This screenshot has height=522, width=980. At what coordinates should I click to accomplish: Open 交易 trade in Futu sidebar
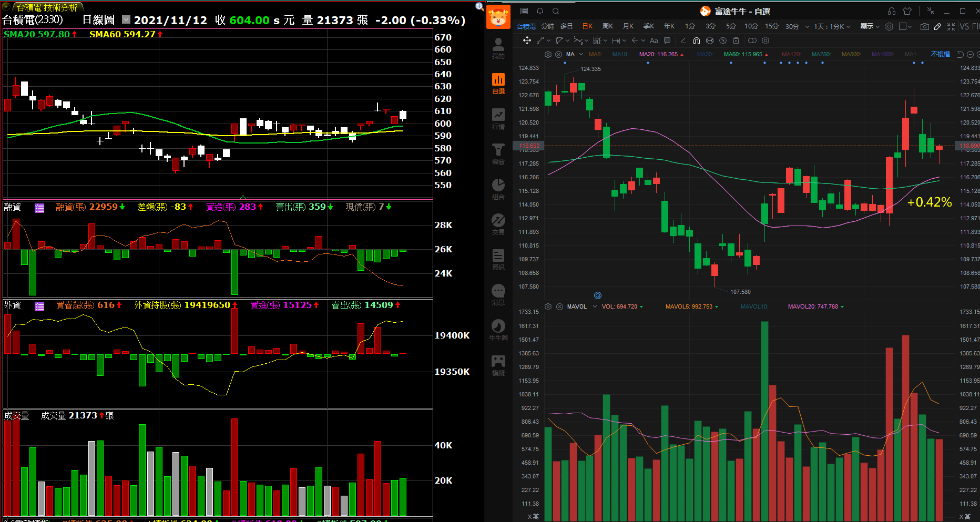pos(498,224)
